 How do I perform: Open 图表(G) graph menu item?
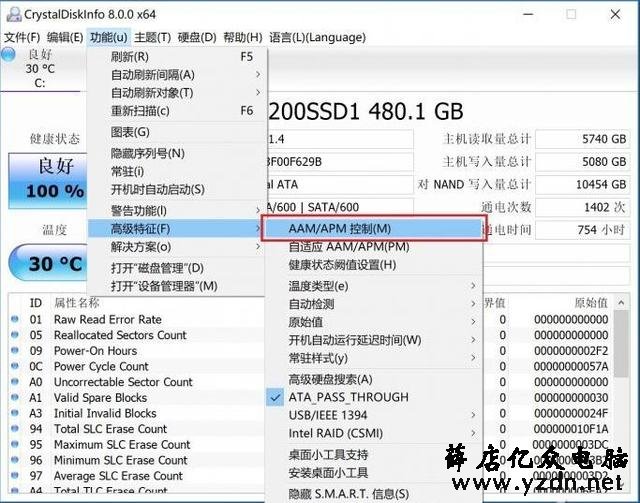(177, 132)
